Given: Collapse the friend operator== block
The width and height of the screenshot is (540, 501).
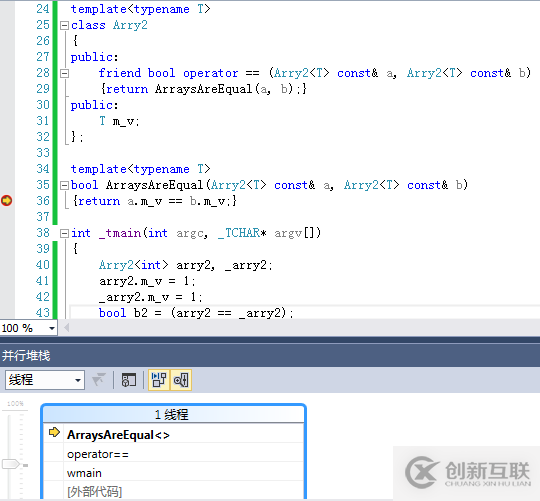Looking at the screenshot, I should pos(64,73).
